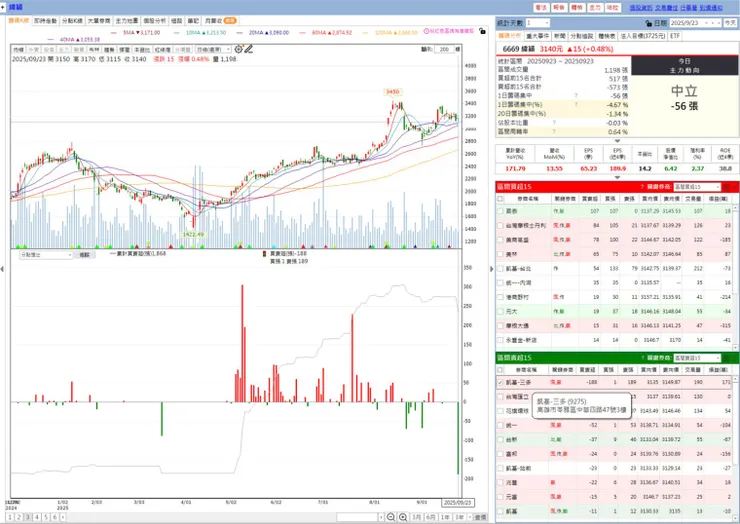The image size is (740, 524).
Task: Toggle 本益比 indicator button
Action: click(x=142, y=50)
